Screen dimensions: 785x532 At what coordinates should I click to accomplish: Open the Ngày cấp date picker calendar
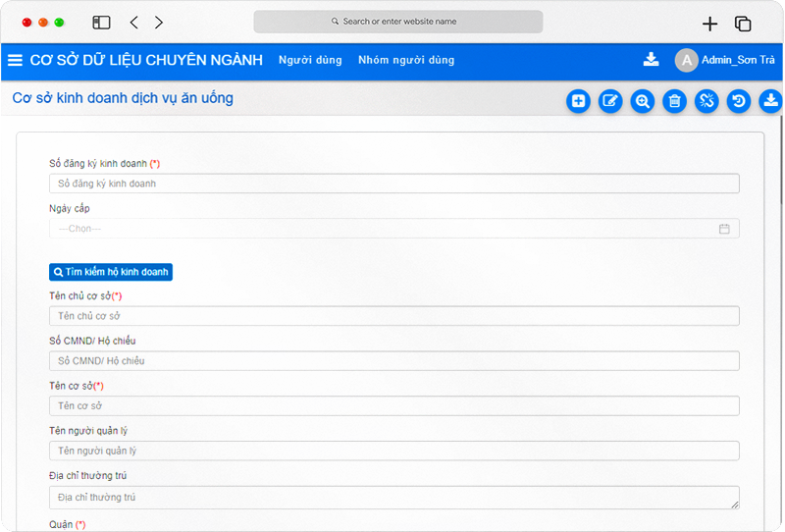click(x=724, y=229)
